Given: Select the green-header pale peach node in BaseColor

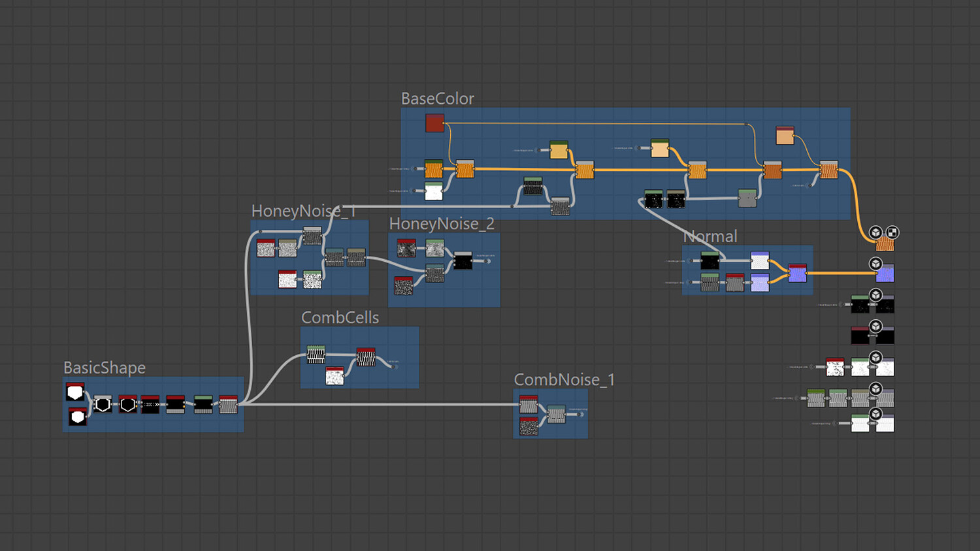Looking at the screenshot, I should tap(660, 148).
